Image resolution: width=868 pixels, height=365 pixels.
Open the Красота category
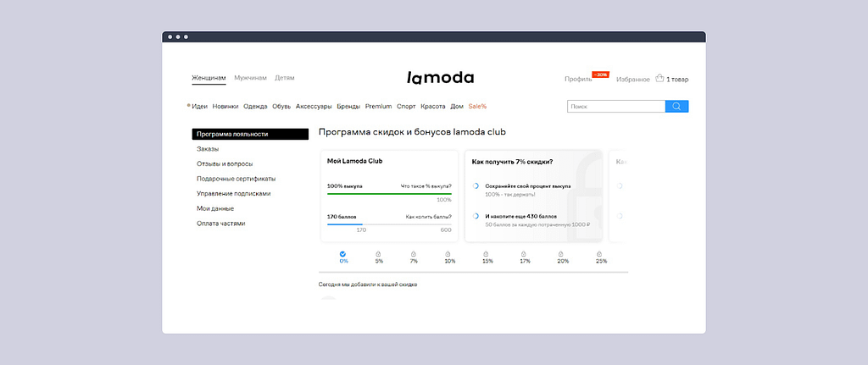433,106
